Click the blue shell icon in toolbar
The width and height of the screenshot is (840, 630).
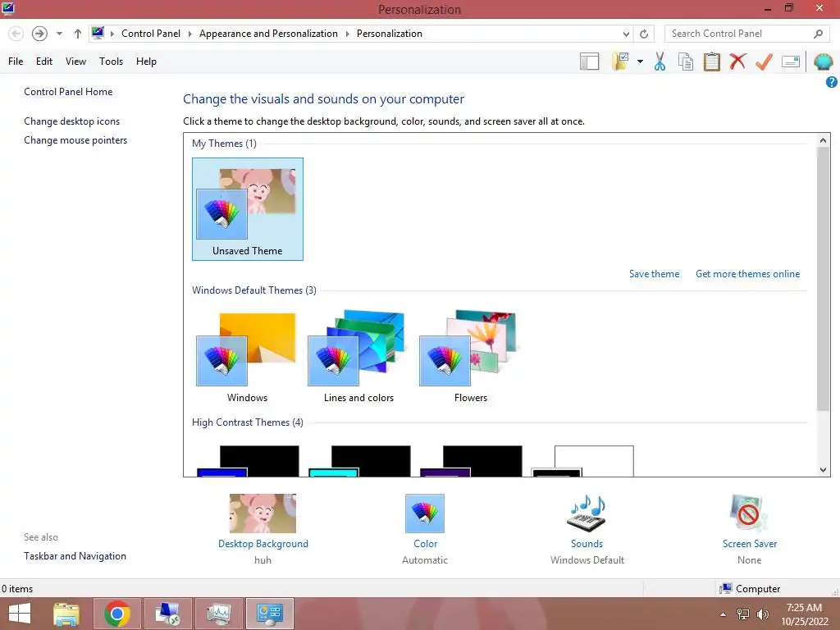click(x=823, y=62)
